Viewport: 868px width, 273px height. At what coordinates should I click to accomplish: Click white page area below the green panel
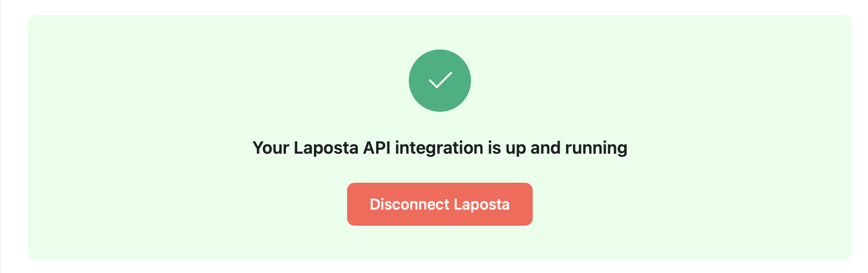coord(440,267)
